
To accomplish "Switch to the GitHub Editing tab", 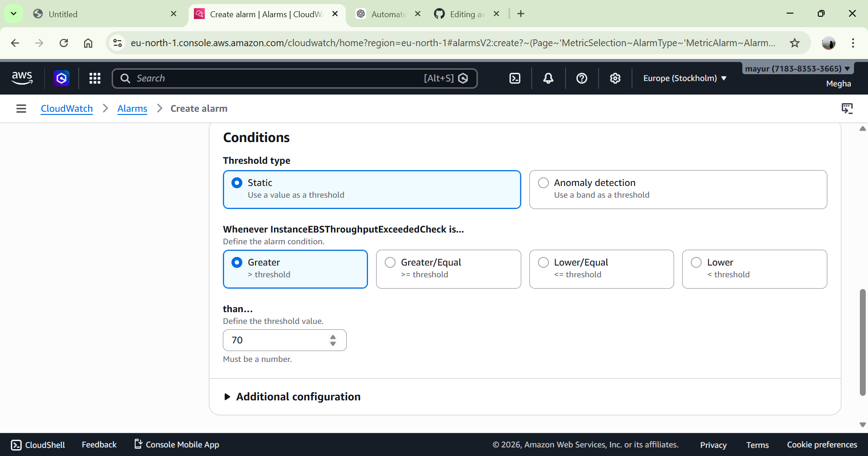I will coord(466,14).
